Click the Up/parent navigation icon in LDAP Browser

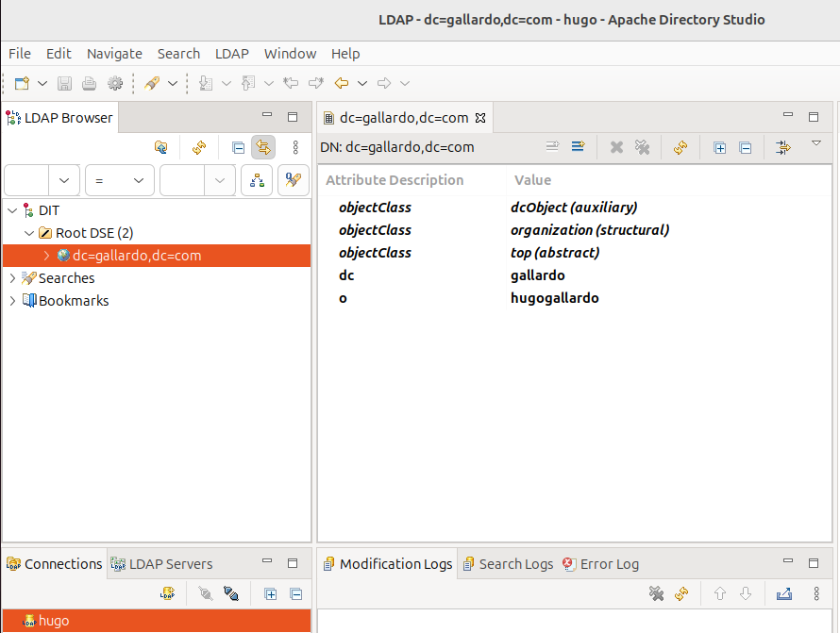pos(161,147)
